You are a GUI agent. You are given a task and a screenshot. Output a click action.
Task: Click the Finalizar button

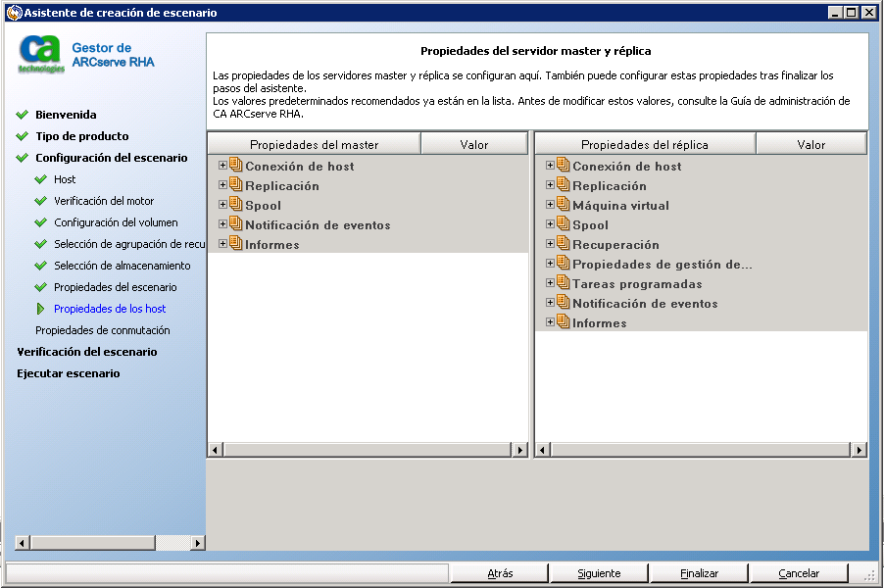point(698,572)
